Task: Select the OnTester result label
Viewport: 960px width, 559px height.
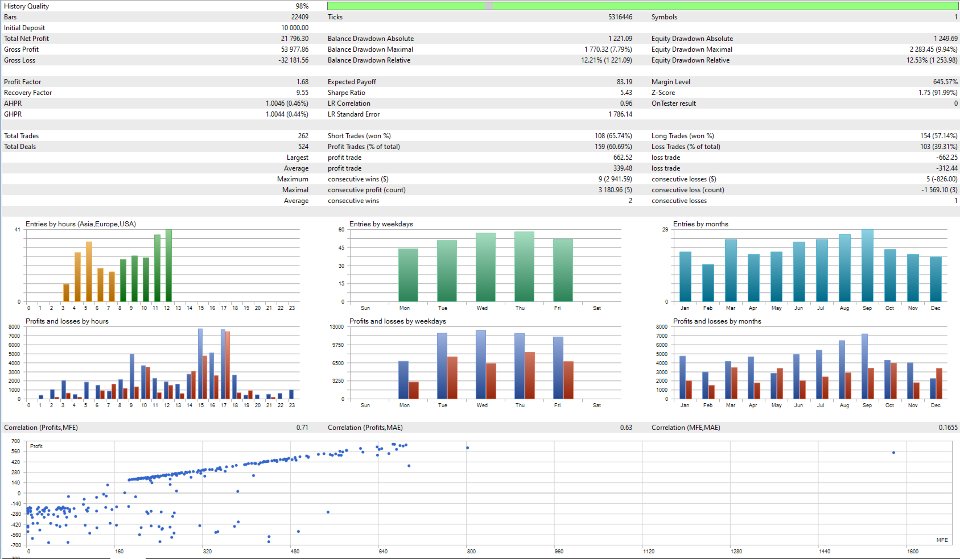Action: (673, 103)
